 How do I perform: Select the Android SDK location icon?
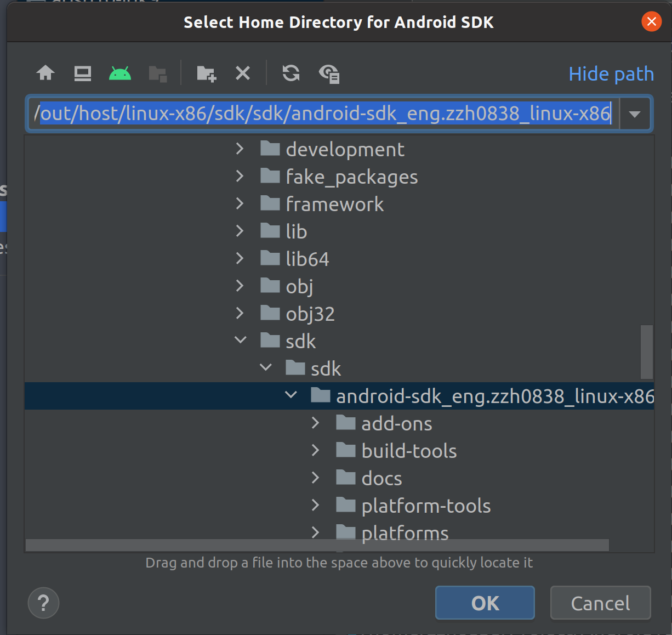coord(120,73)
